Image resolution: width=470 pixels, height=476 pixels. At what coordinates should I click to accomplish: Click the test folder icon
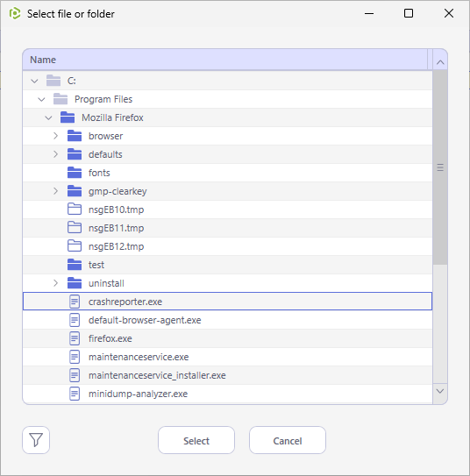coord(75,265)
